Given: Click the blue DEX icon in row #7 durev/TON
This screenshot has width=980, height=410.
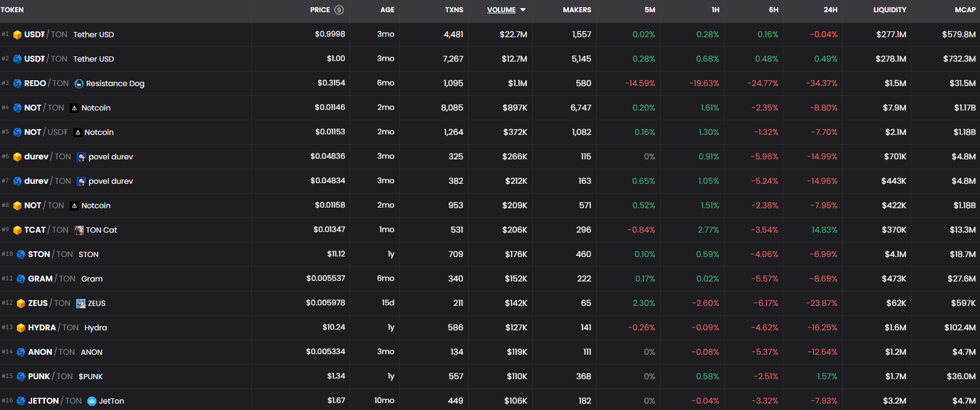Looking at the screenshot, I should click(17, 181).
